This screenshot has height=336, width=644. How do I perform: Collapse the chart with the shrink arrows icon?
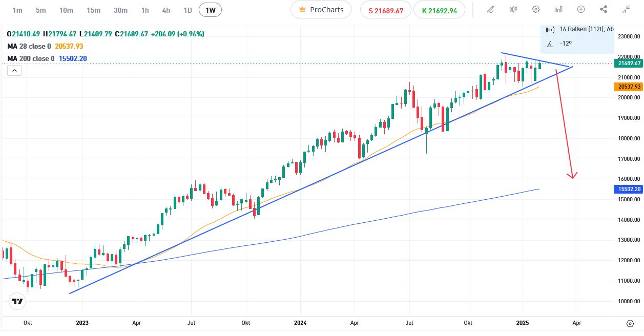tap(626, 9)
